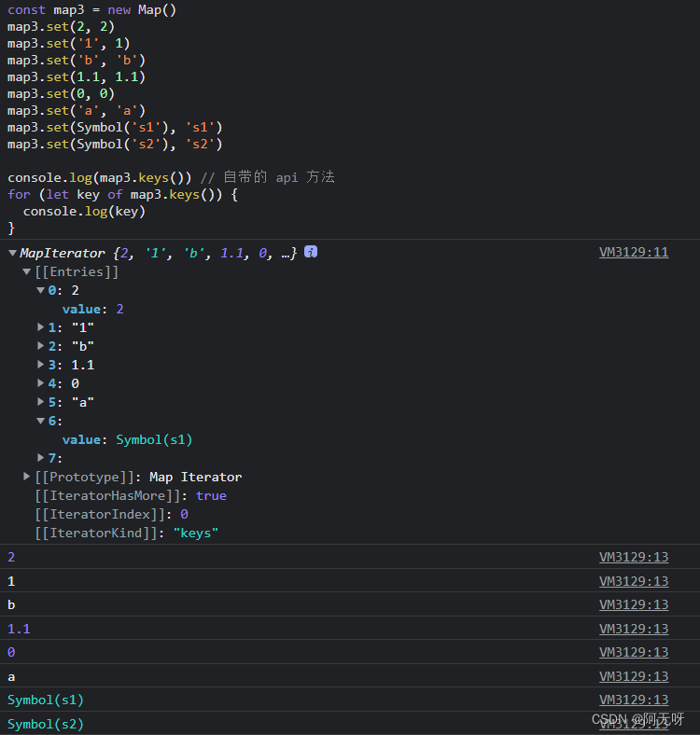Open VM3129:13 link beside output 2
Image resolution: width=700 pixels, height=735 pixels.
[634, 557]
